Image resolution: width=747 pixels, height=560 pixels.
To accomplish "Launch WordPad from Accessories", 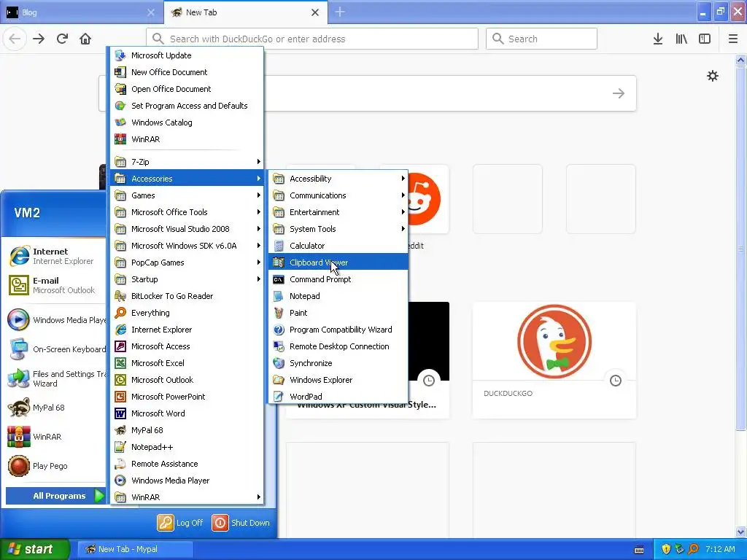I will click(338, 396).
